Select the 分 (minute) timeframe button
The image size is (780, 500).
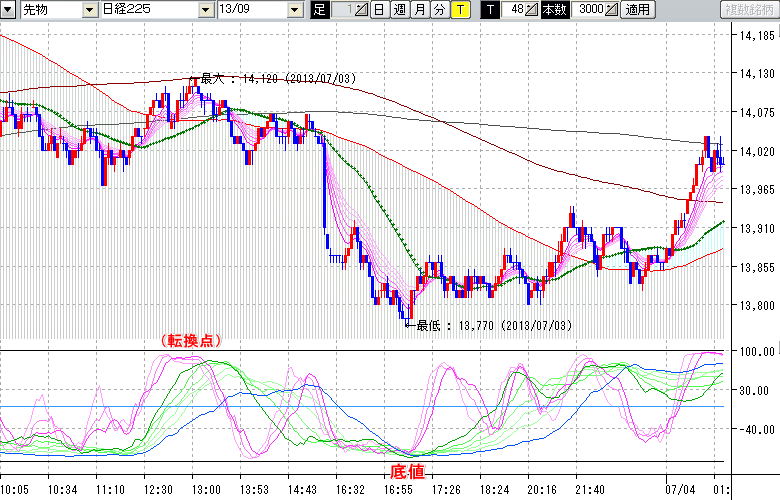coord(439,10)
